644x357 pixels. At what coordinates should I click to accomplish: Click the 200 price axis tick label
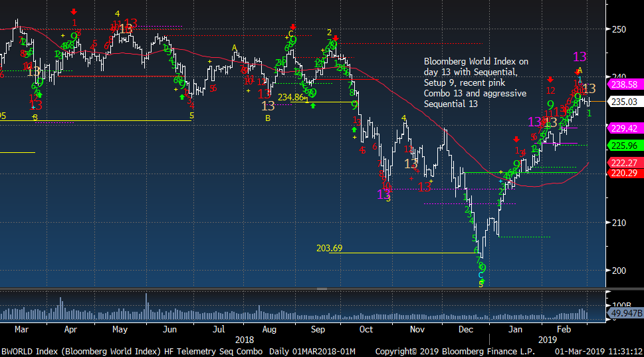pos(619,271)
